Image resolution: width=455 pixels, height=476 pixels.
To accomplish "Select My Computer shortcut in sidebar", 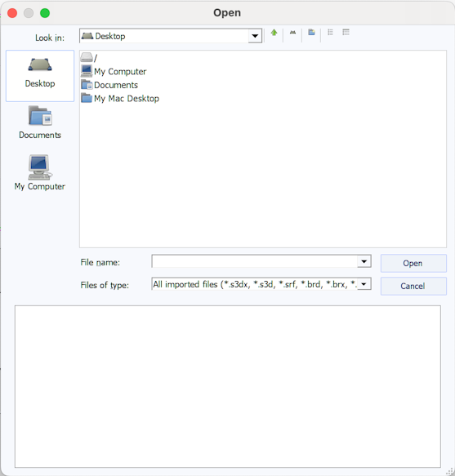I will tap(40, 173).
